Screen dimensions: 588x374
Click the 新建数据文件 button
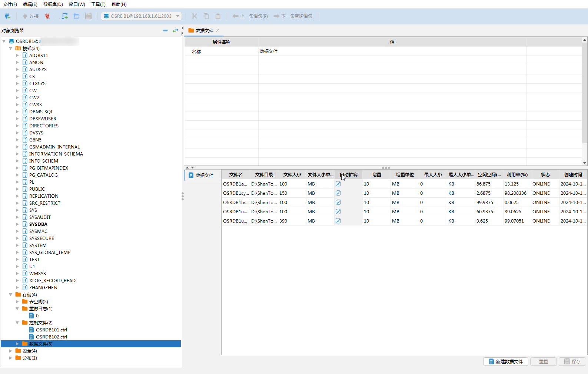tap(506, 361)
